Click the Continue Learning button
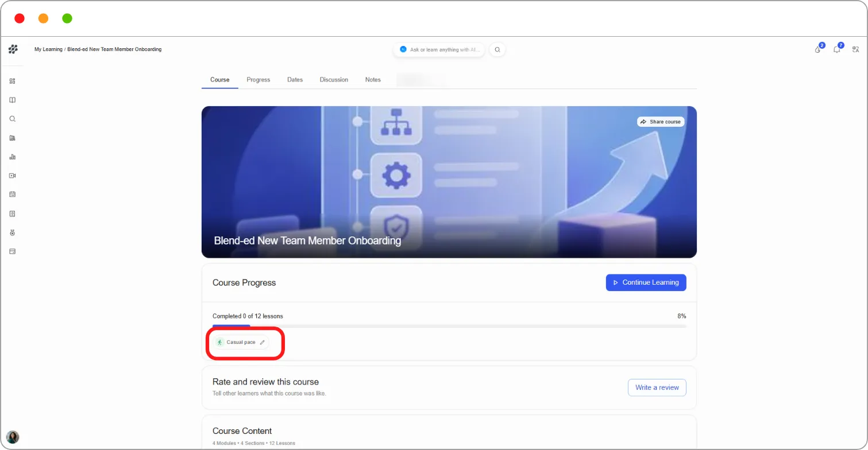 click(646, 282)
